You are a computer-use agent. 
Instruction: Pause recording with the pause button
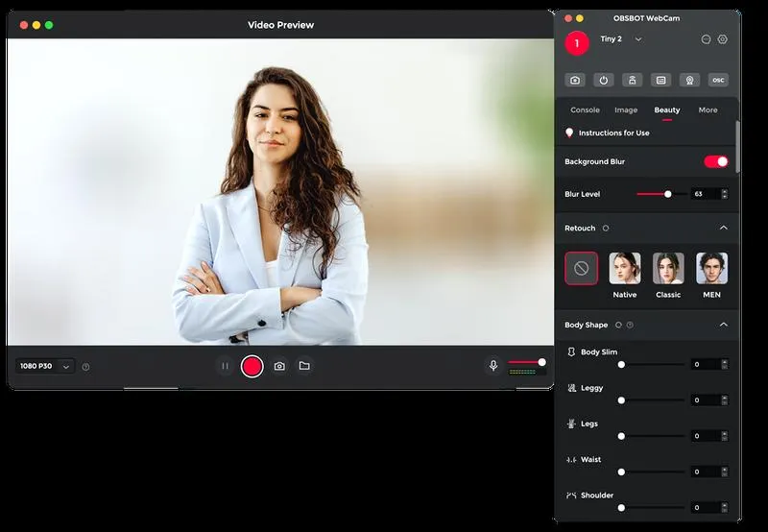point(225,366)
